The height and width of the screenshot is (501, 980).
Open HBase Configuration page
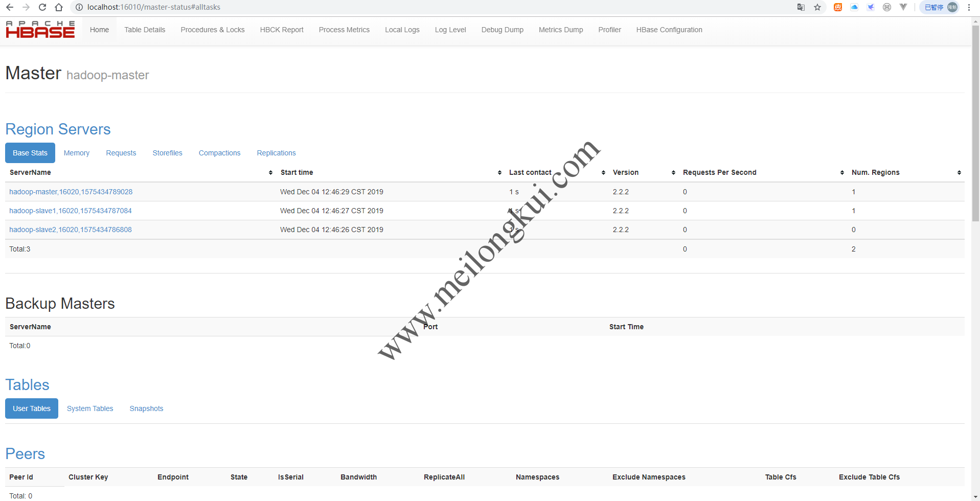click(669, 30)
